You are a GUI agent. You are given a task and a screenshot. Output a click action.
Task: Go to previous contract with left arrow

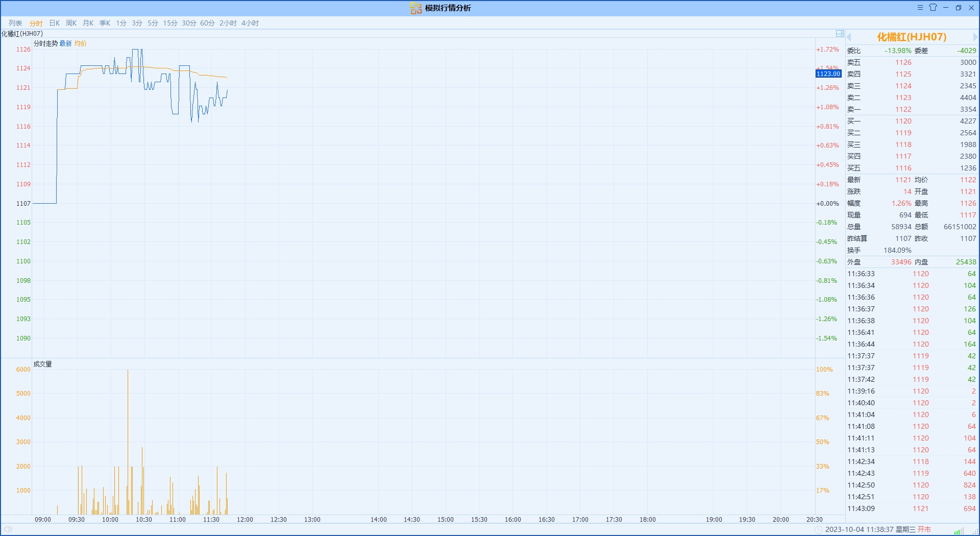(x=849, y=37)
